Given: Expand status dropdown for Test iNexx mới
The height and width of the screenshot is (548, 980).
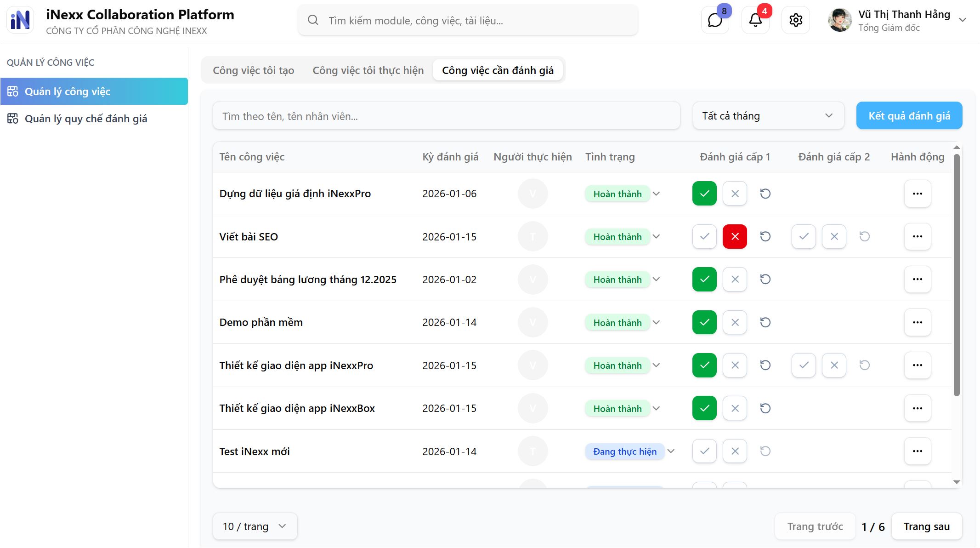Looking at the screenshot, I should tap(671, 451).
